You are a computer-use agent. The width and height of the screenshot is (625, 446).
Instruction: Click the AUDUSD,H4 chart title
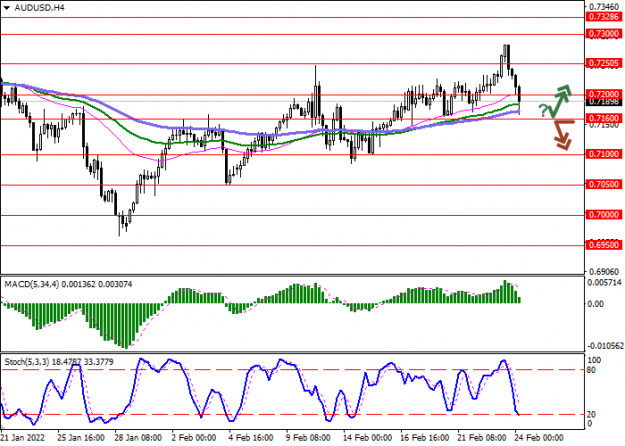pyautogui.click(x=39, y=8)
